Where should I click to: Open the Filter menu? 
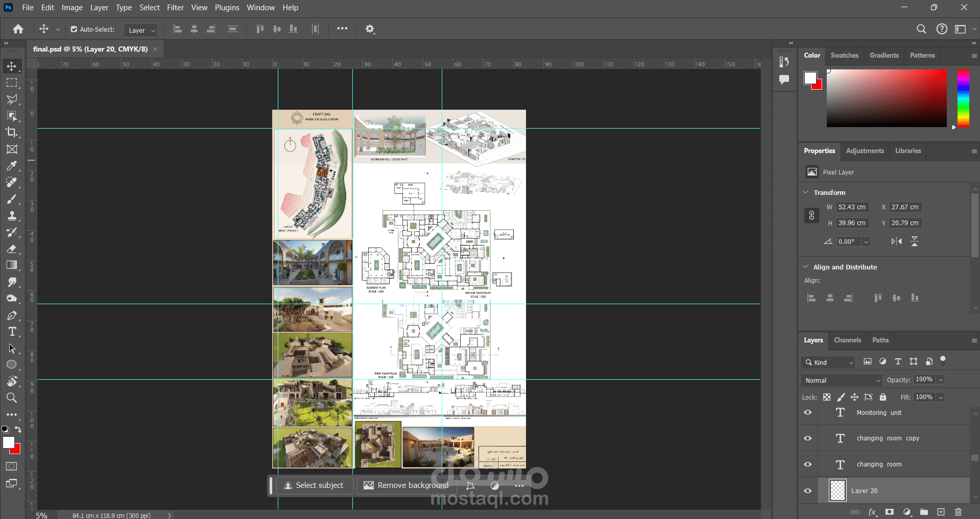[175, 8]
